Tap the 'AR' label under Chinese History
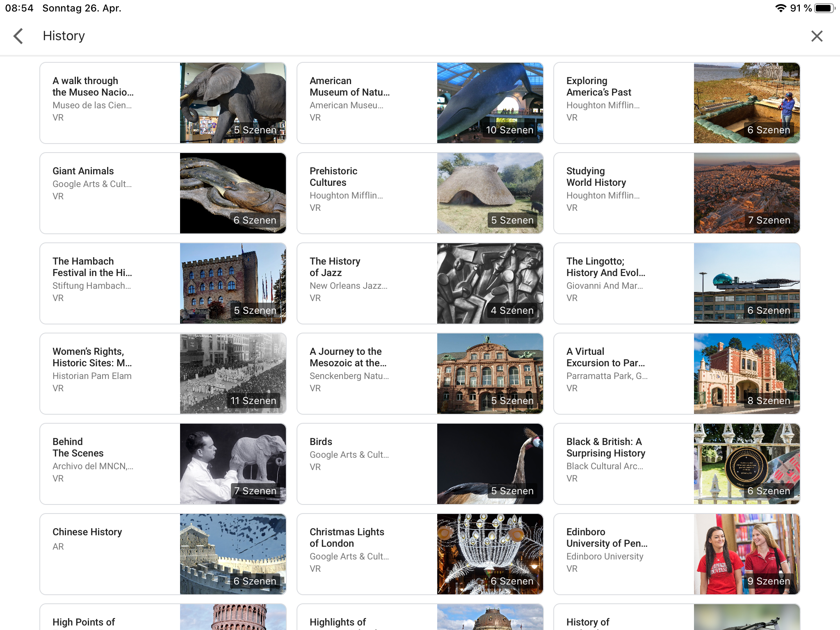The width and height of the screenshot is (840, 630). pyautogui.click(x=58, y=546)
